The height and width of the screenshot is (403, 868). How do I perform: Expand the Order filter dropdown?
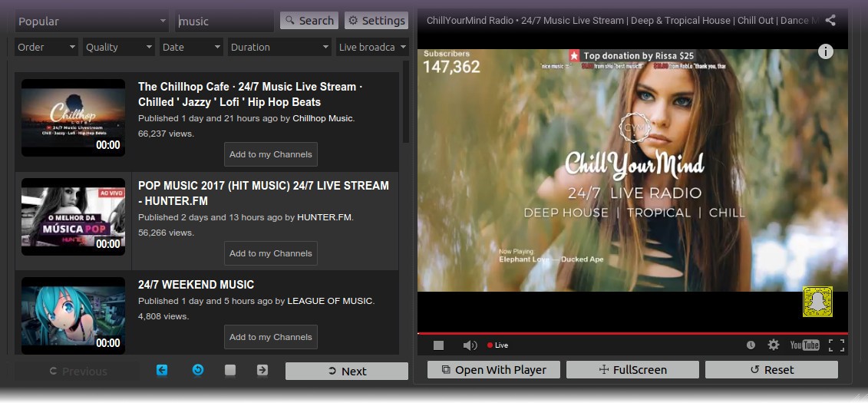click(46, 47)
